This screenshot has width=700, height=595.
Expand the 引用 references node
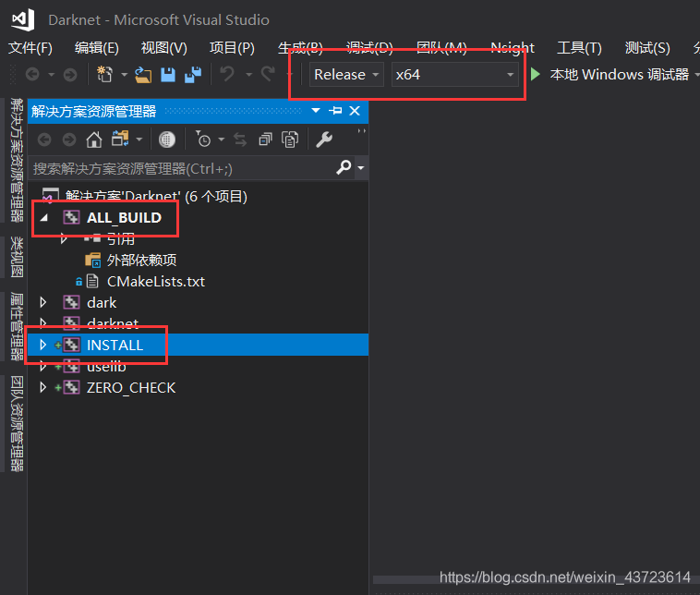coord(64,238)
